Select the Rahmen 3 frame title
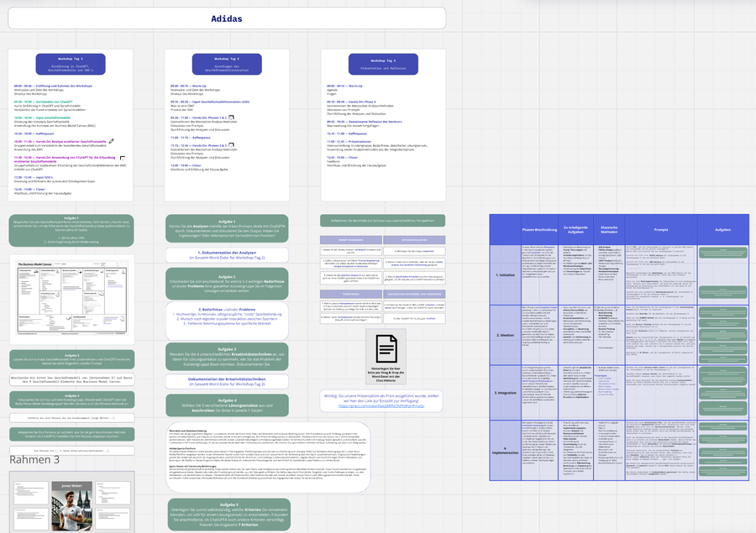This screenshot has width=756, height=533. pyautogui.click(x=34, y=460)
